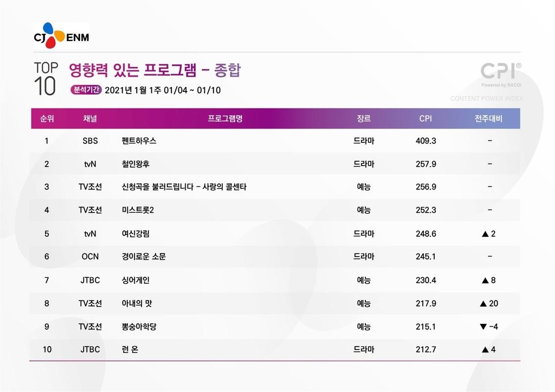The width and height of the screenshot is (555, 392).
Task: Click 예능 genre in 미스트롯2 row
Action: (364, 210)
